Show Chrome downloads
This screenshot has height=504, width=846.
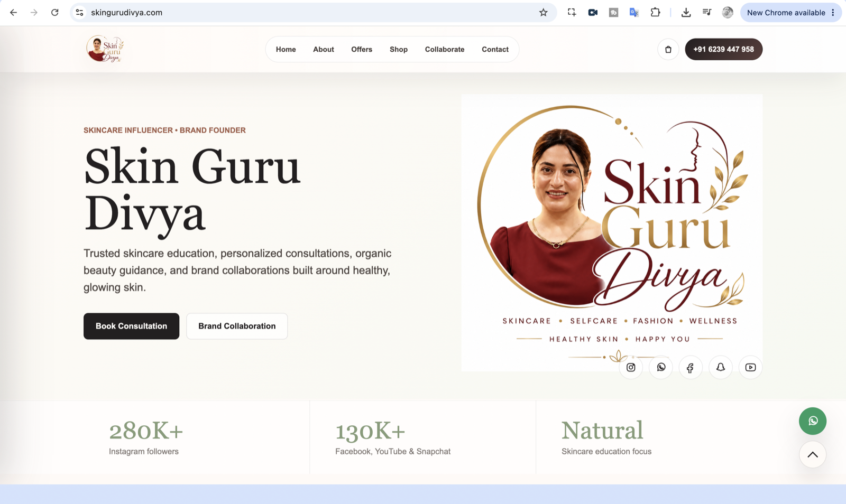click(686, 12)
